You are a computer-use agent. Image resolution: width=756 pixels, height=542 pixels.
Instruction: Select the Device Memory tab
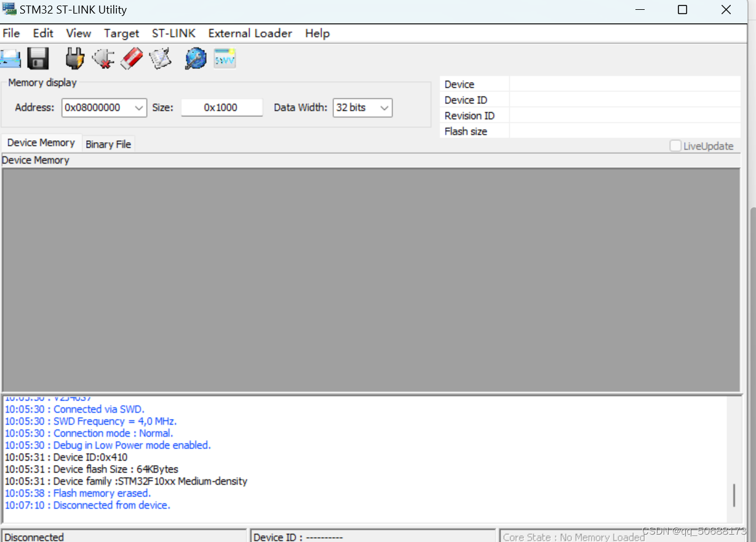point(41,142)
